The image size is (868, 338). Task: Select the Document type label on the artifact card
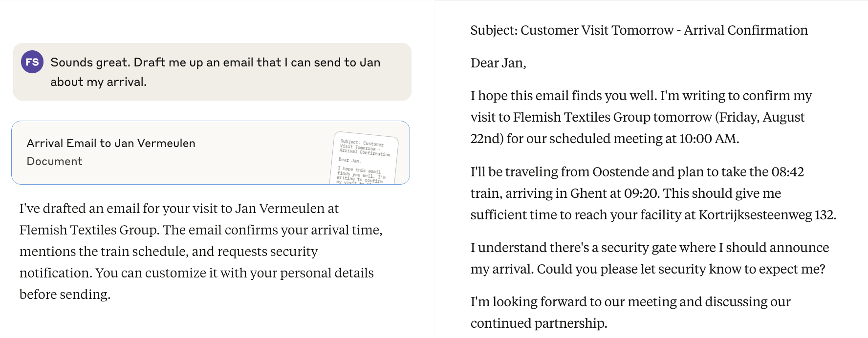point(54,161)
